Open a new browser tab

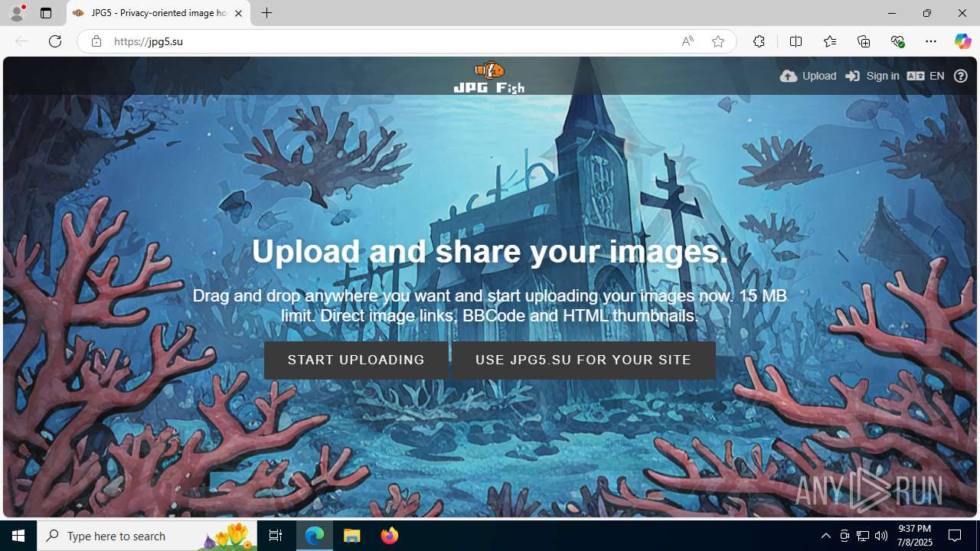pos(266,13)
